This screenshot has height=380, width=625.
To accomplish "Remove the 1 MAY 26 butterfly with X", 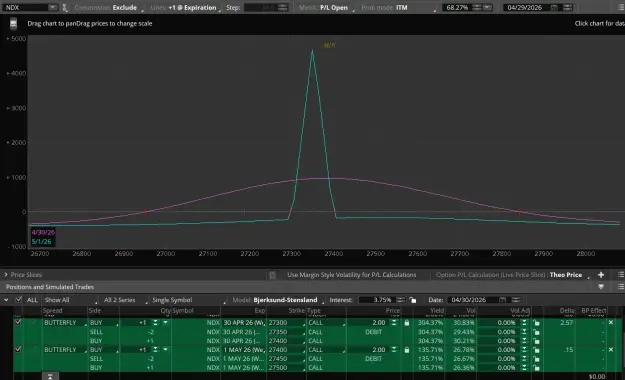I will tap(611, 349).
